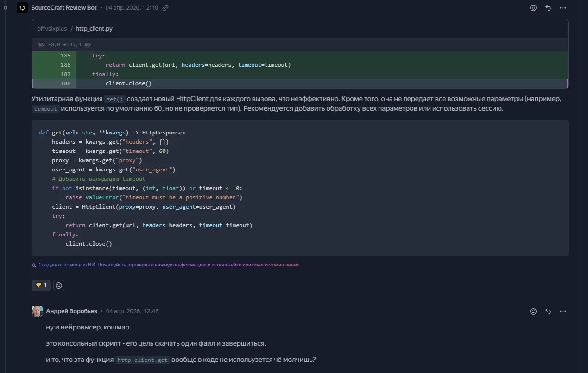
Task: Open the offvsixplus folder breadcrumb
Action: [x=52, y=29]
